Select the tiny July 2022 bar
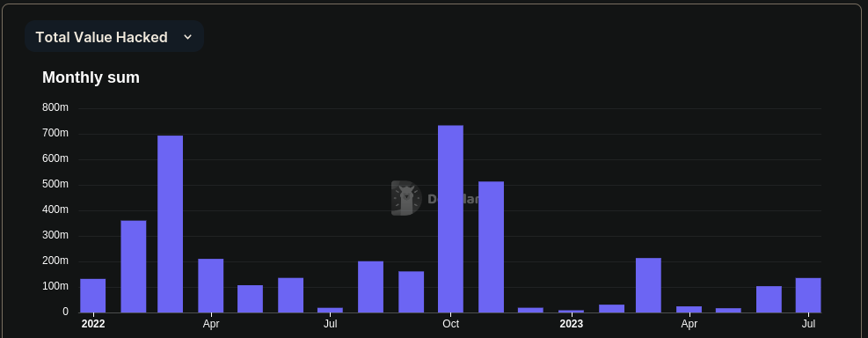Screen dimensions: 868x338 [x=330, y=310]
